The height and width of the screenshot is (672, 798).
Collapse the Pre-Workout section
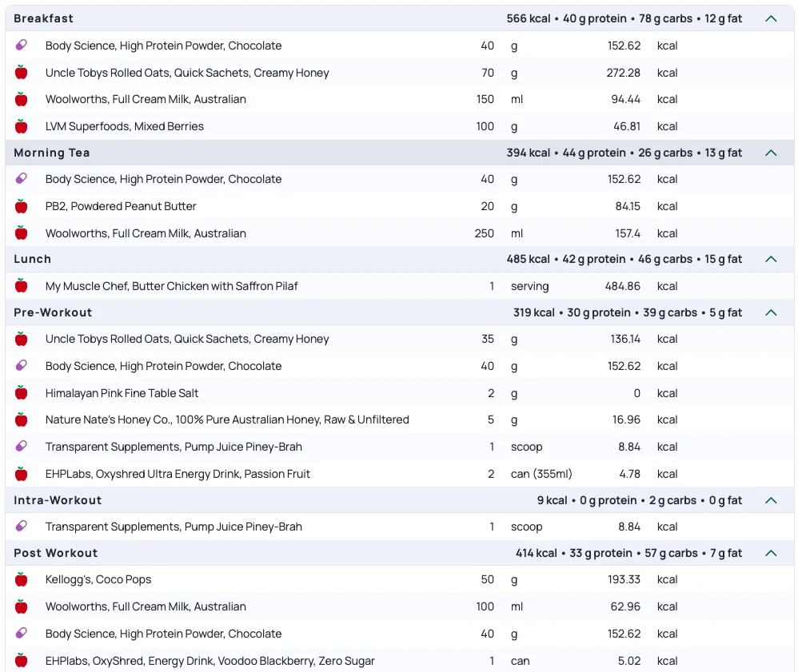click(771, 312)
